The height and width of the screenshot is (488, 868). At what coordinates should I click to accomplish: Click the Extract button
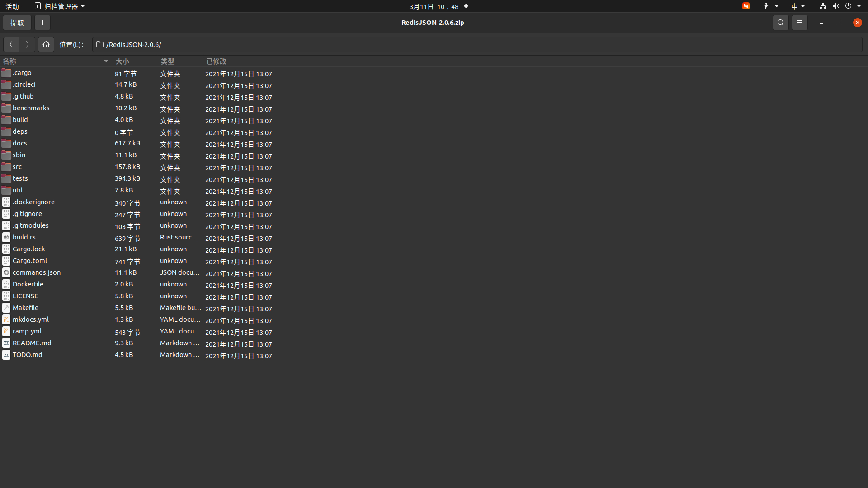coord(17,23)
